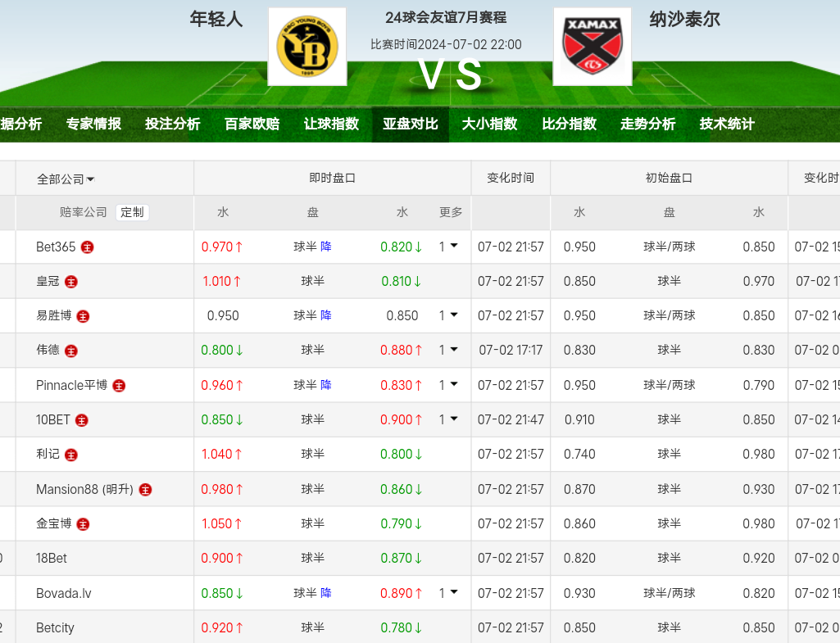Click the red 主 badge beside Bet365

point(88,247)
